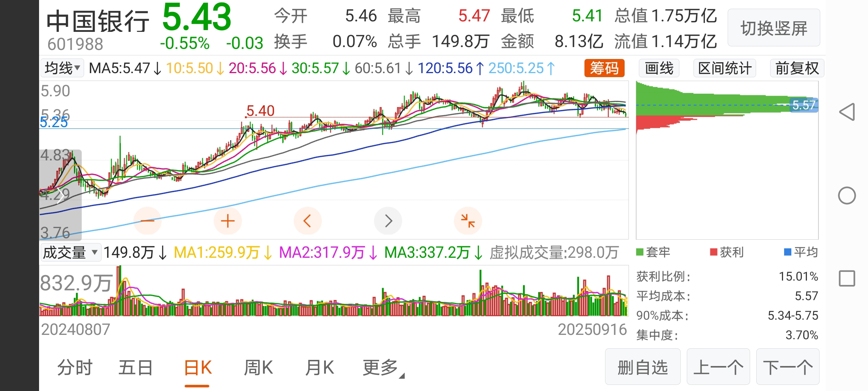Open 前复权 price adjustment options
868x391 pixels.
(797, 68)
